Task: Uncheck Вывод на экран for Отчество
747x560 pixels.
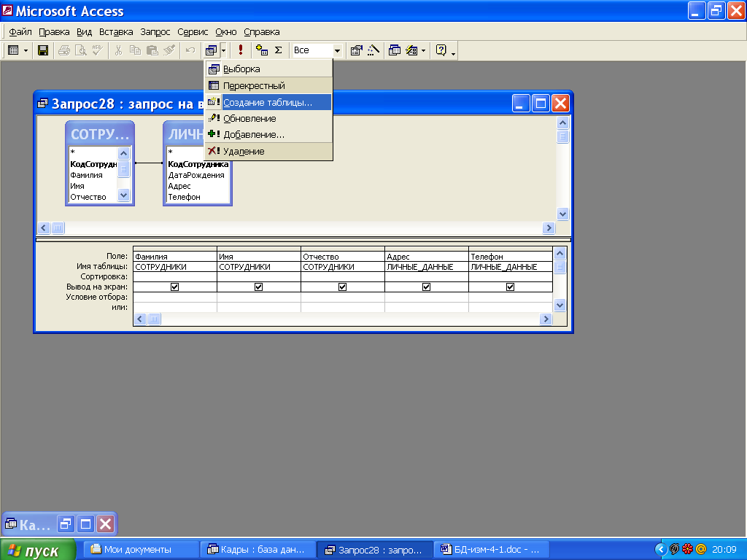Action: point(343,287)
